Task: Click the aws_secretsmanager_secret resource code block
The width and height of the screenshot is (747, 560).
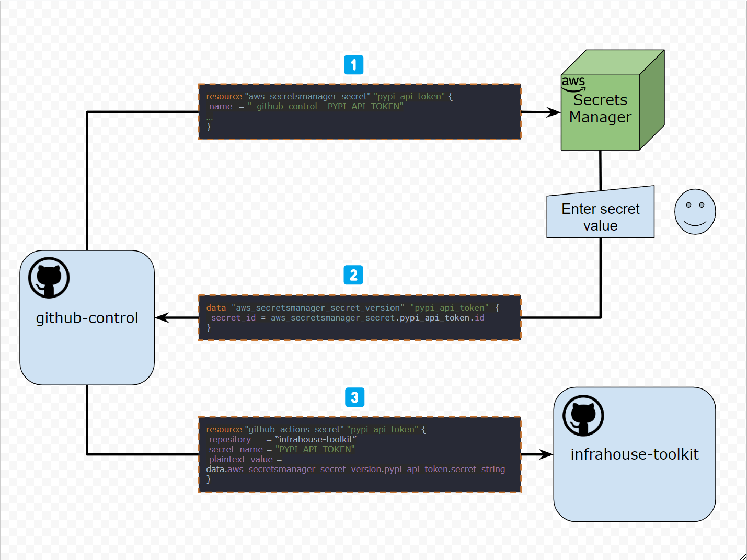Action: pyautogui.click(x=360, y=112)
